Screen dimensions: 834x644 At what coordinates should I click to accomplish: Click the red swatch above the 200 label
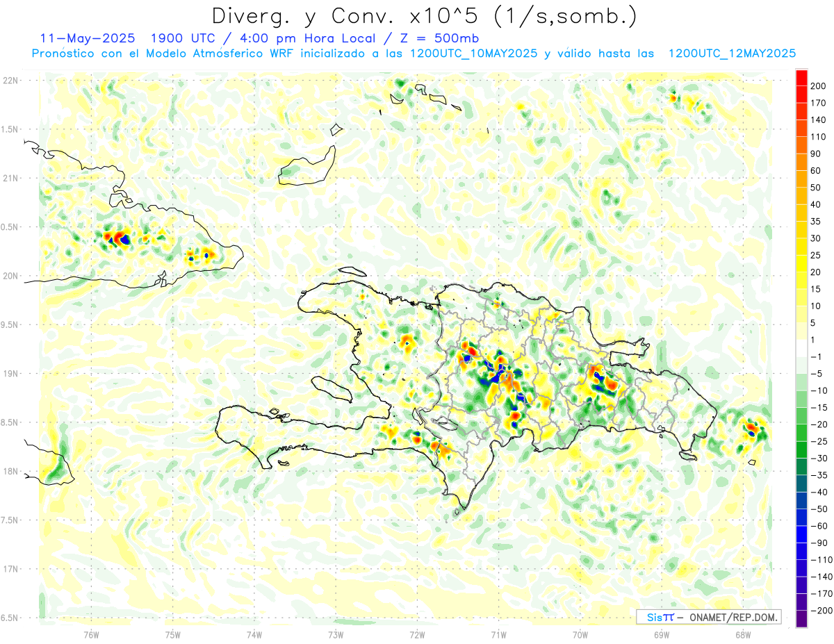(x=801, y=77)
